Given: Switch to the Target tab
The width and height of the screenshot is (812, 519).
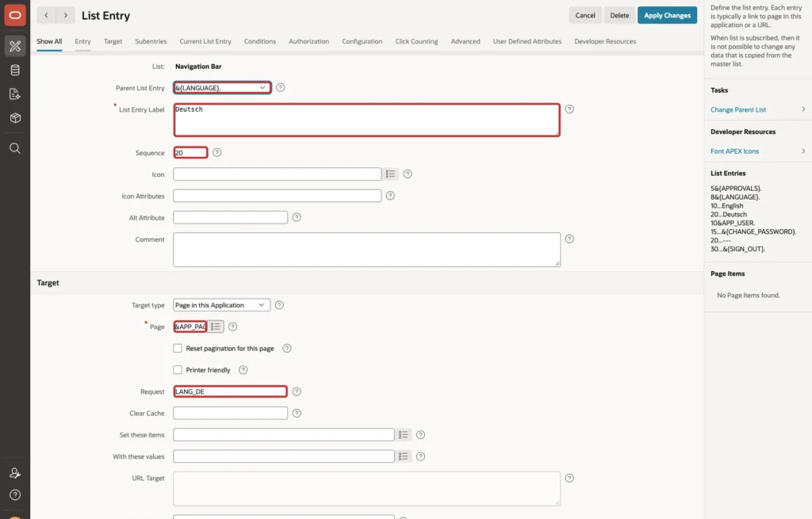Looking at the screenshot, I should click(113, 41).
